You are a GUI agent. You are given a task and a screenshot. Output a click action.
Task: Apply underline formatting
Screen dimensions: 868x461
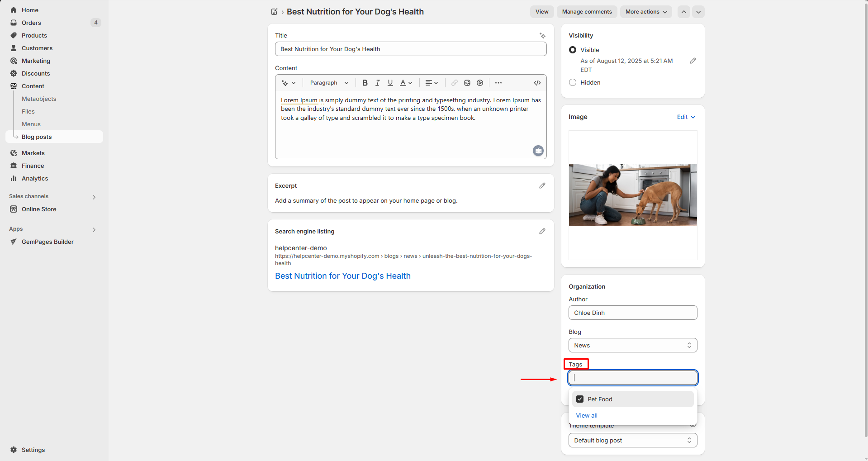pos(390,83)
